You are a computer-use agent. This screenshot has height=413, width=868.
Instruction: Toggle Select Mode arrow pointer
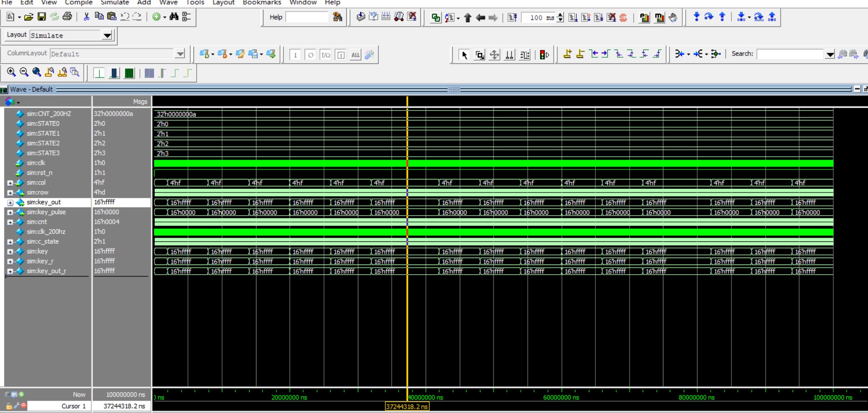[464, 55]
